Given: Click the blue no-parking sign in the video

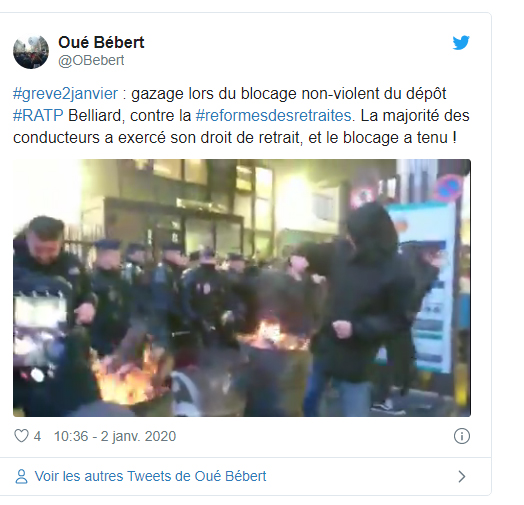Looking at the screenshot, I should (x=449, y=187).
